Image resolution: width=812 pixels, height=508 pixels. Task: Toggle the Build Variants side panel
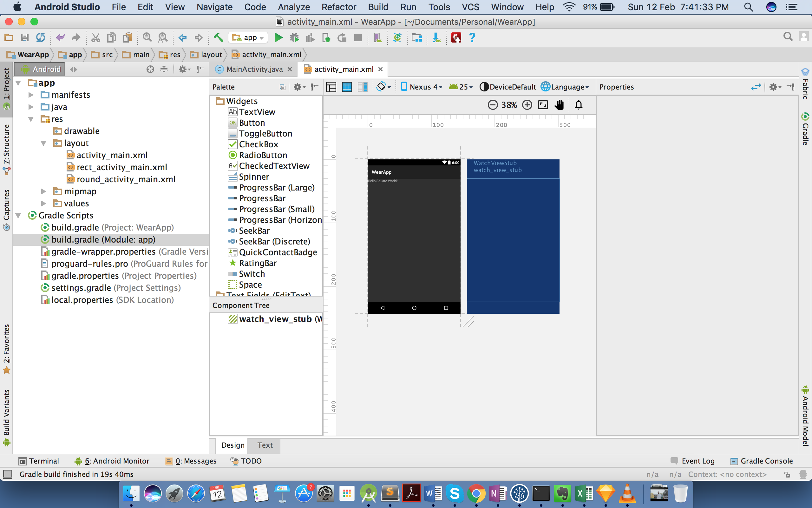6,418
